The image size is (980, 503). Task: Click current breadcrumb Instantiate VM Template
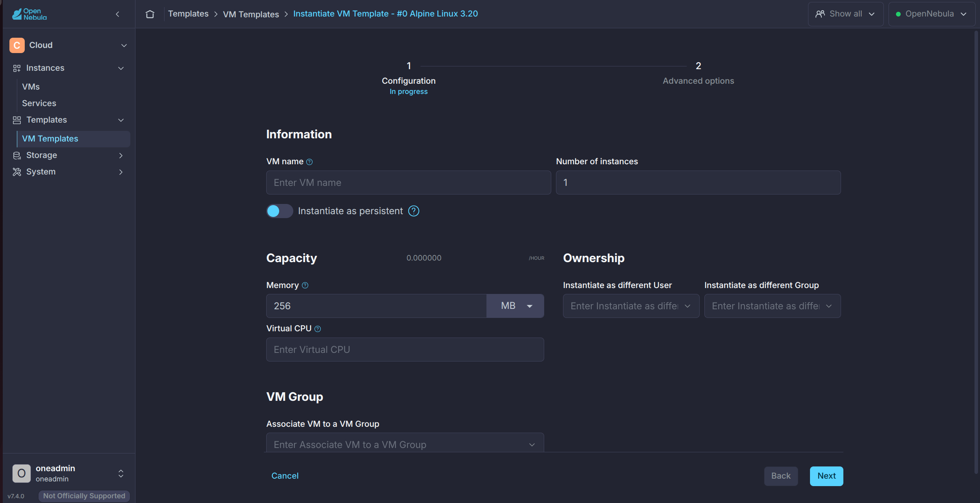385,14
